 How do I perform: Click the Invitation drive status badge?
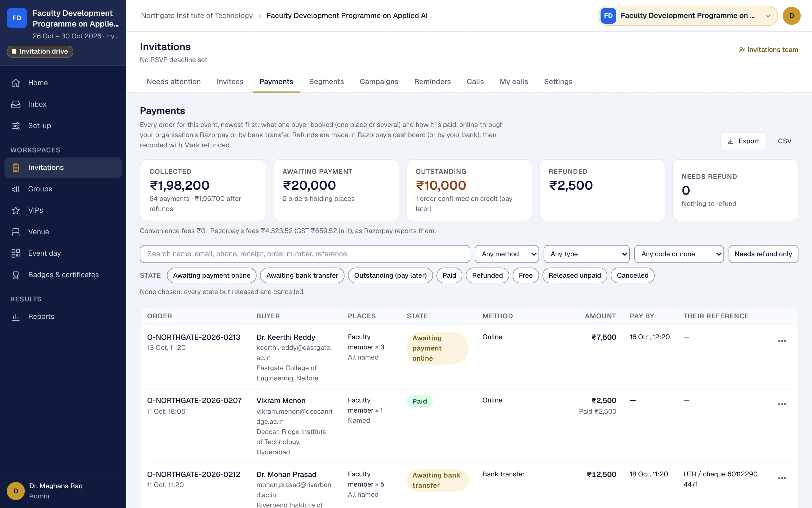pos(40,51)
